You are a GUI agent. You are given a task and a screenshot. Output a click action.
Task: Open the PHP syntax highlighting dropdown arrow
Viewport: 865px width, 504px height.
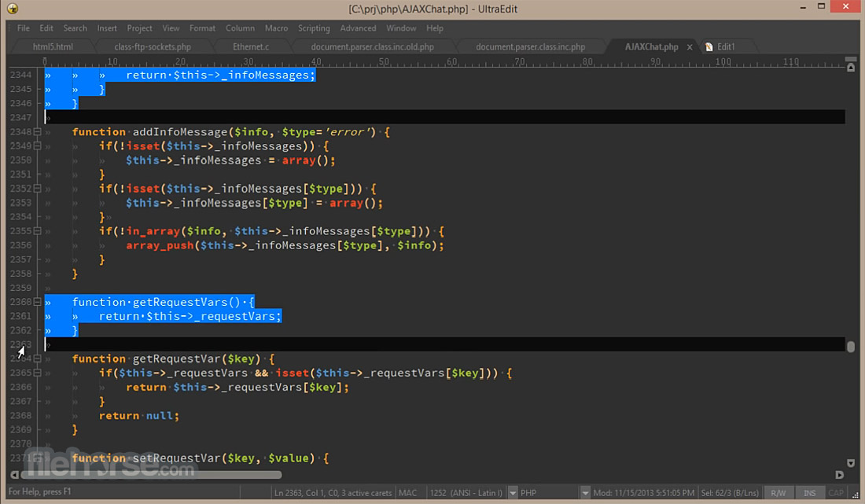[585, 493]
